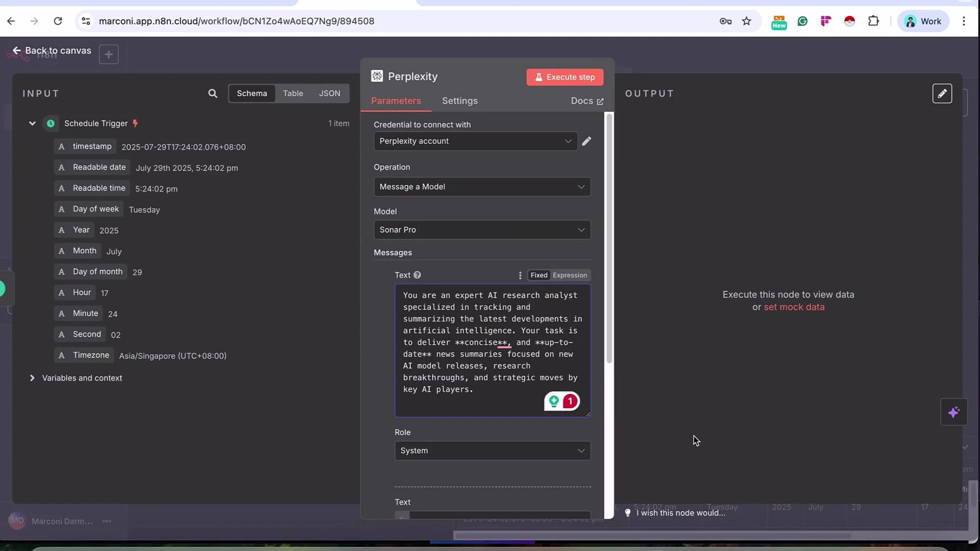Open the Marconi Darm... user three-dot menu

pos(107,521)
